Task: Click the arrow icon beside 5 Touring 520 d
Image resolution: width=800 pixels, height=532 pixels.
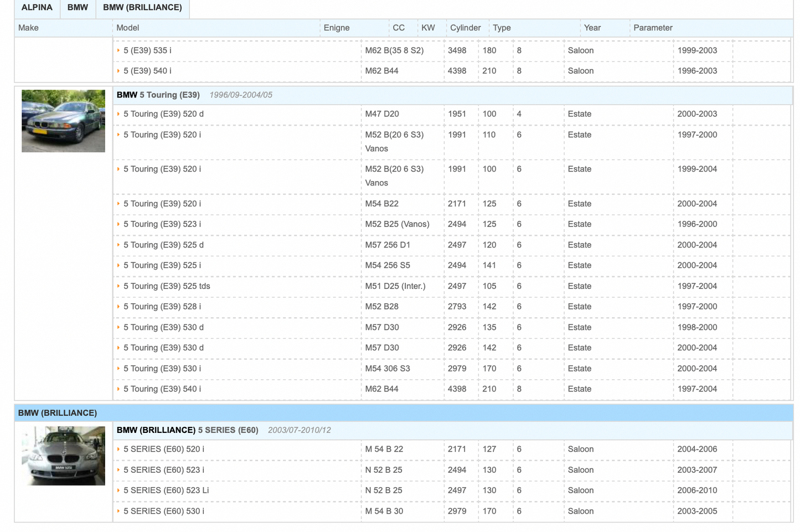Action: (x=118, y=114)
